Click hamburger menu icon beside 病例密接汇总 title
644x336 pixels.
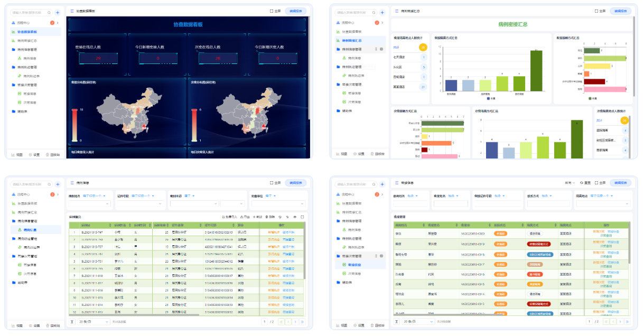coord(396,11)
